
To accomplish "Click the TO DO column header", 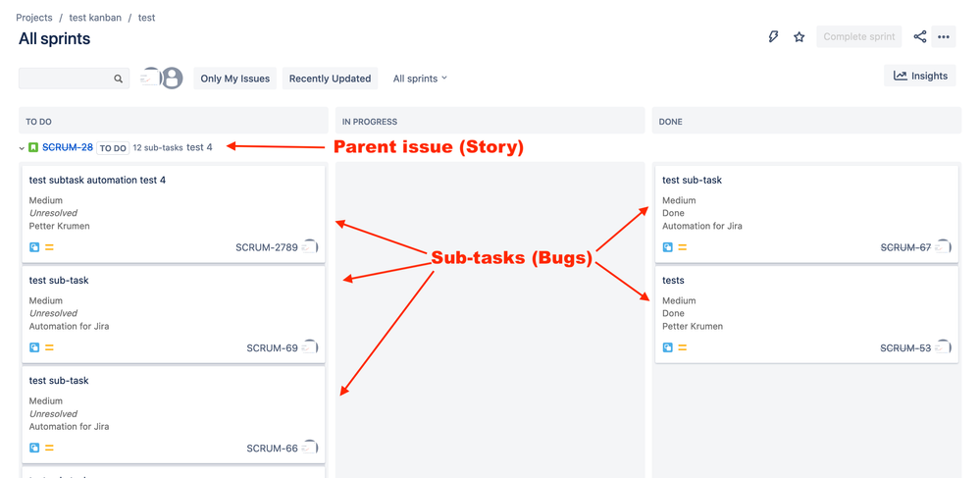I will click(x=174, y=121).
